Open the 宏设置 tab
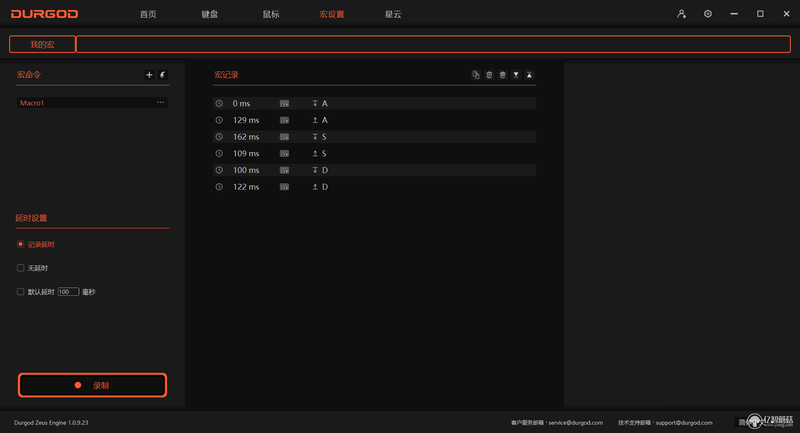 point(332,14)
